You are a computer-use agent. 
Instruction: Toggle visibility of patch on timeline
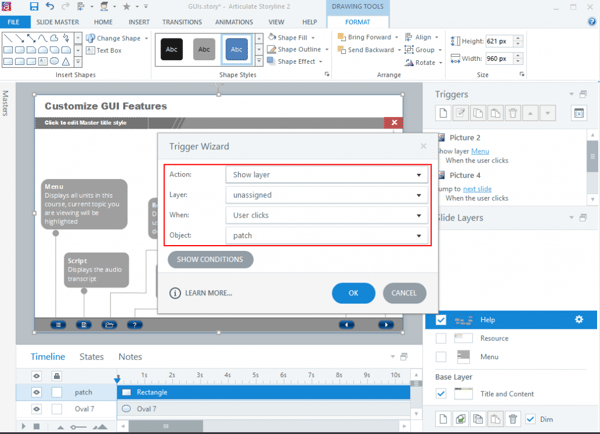click(x=36, y=392)
